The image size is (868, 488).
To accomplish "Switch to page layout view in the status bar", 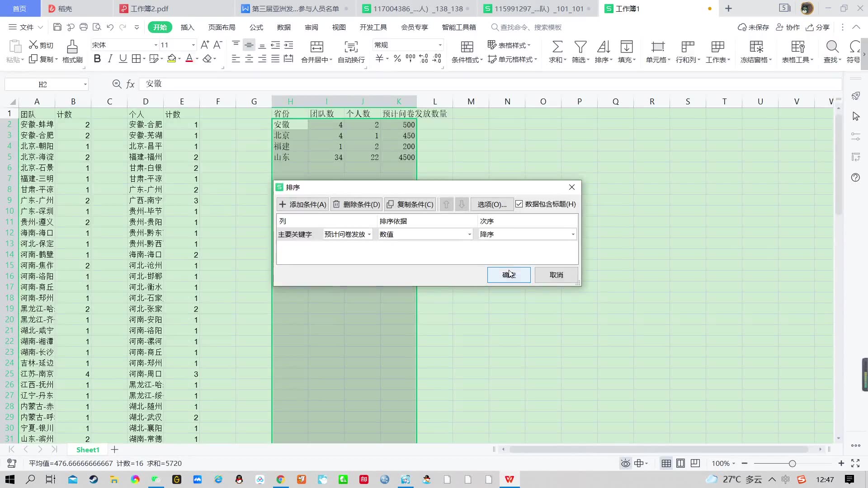I will pyautogui.click(x=680, y=463).
